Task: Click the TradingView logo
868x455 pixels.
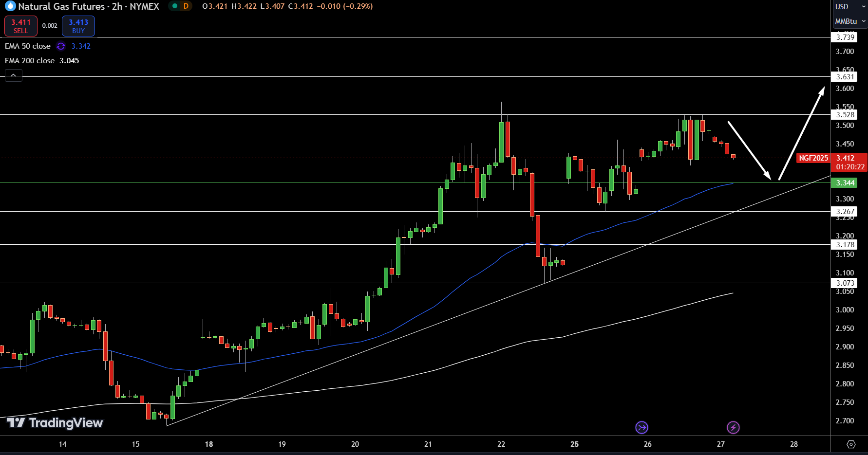Action: click(55, 423)
